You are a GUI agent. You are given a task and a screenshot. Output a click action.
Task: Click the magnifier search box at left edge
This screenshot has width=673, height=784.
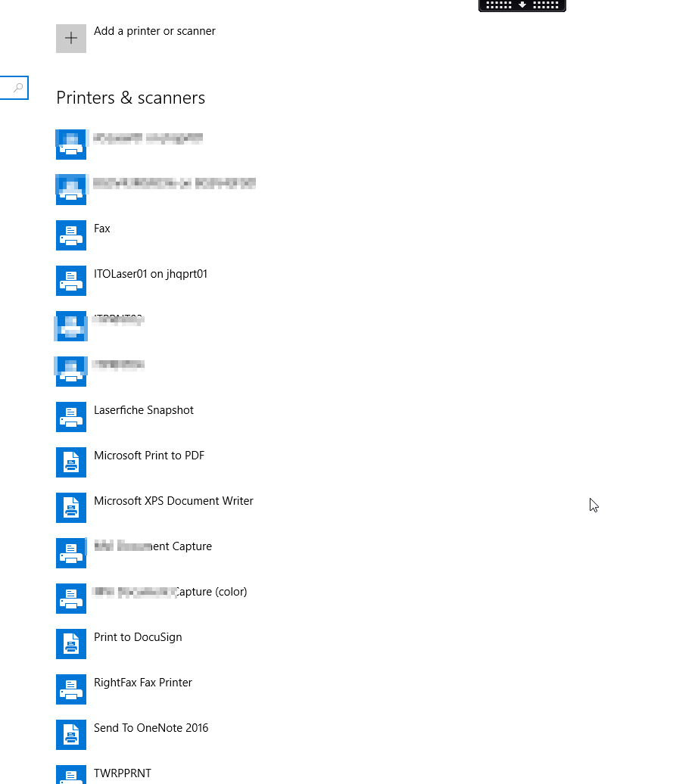[x=14, y=88]
